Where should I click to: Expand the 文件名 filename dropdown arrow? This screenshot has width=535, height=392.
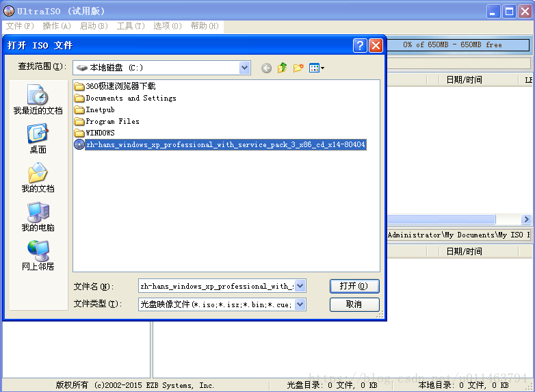pyautogui.click(x=300, y=286)
